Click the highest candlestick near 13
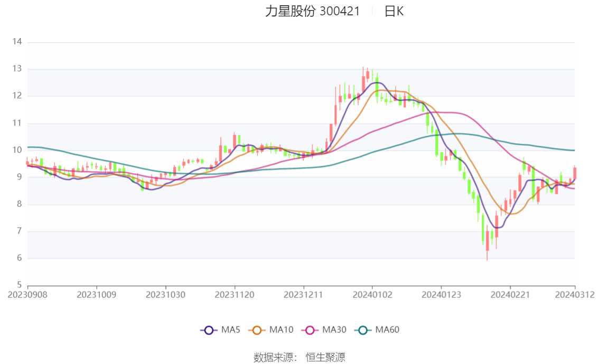 (363, 80)
